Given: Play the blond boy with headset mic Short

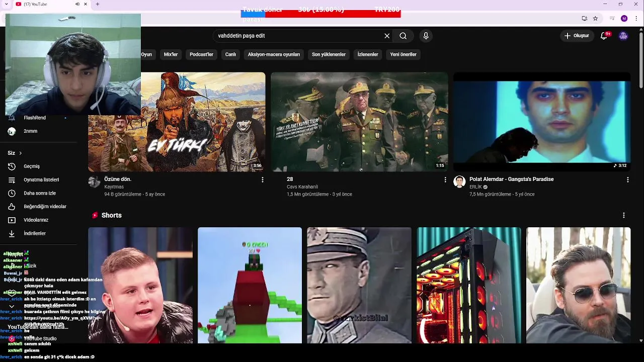Looking at the screenshot, I should click(140, 285).
